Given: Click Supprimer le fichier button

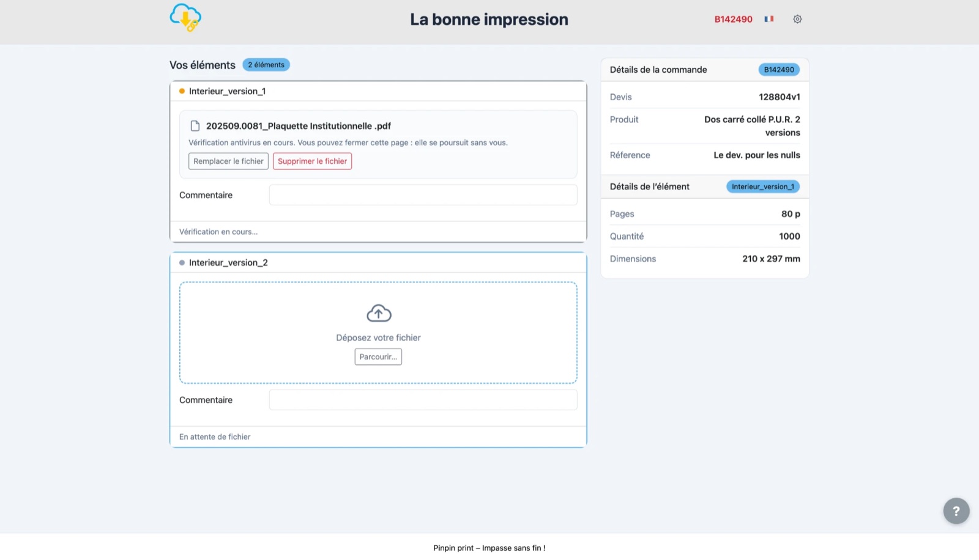Looking at the screenshot, I should coord(312,161).
